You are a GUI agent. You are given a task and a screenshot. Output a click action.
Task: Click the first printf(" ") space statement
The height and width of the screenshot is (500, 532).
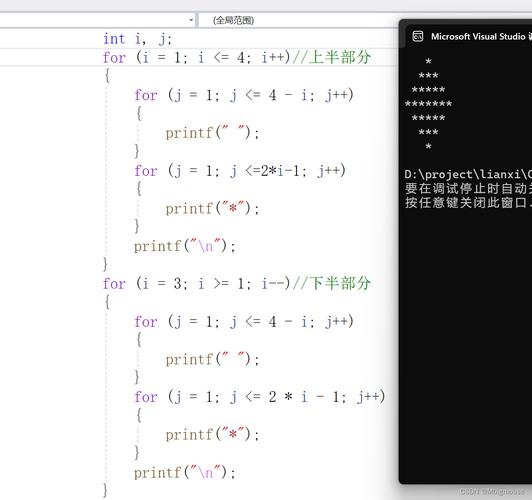pos(212,133)
